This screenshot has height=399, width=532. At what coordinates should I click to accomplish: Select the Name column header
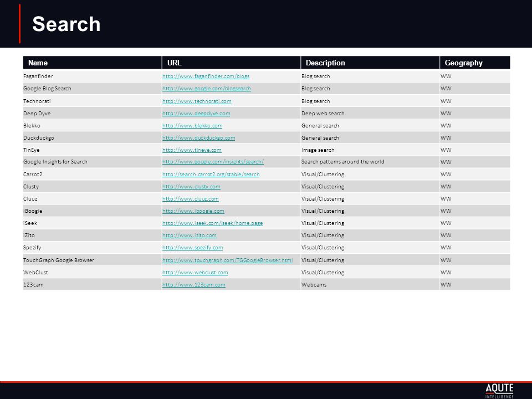click(x=93, y=63)
